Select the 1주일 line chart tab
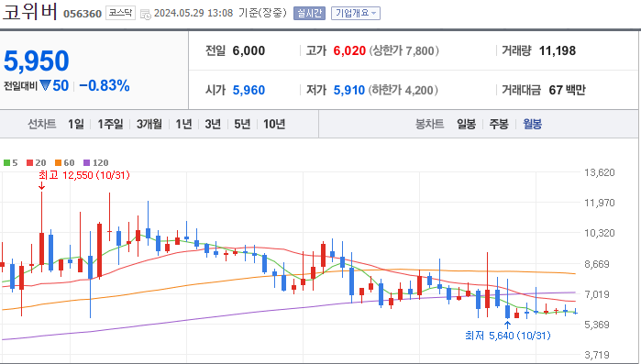Image resolution: width=641 pixels, height=364 pixels. pyautogui.click(x=110, y=124)
